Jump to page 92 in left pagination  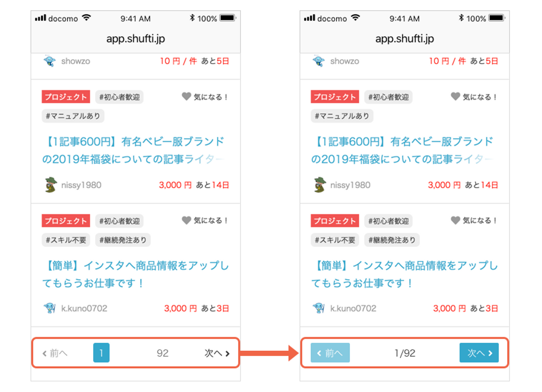click(163, 353)
